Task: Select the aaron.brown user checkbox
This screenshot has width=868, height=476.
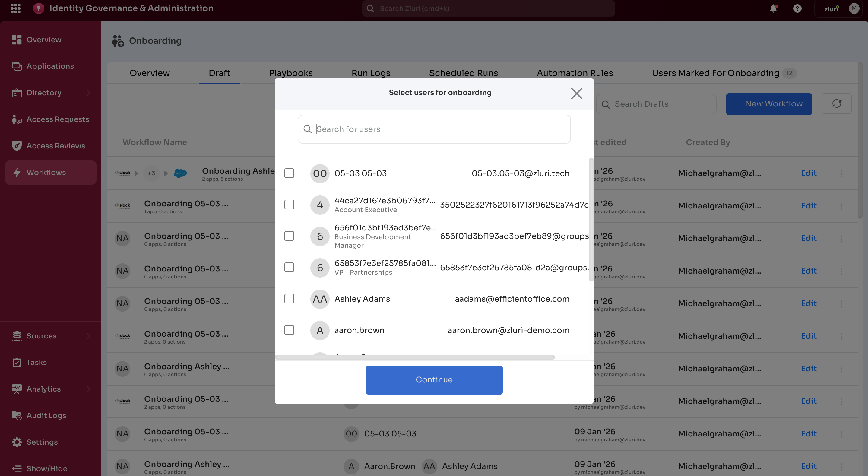Action: tap(289, 330)
